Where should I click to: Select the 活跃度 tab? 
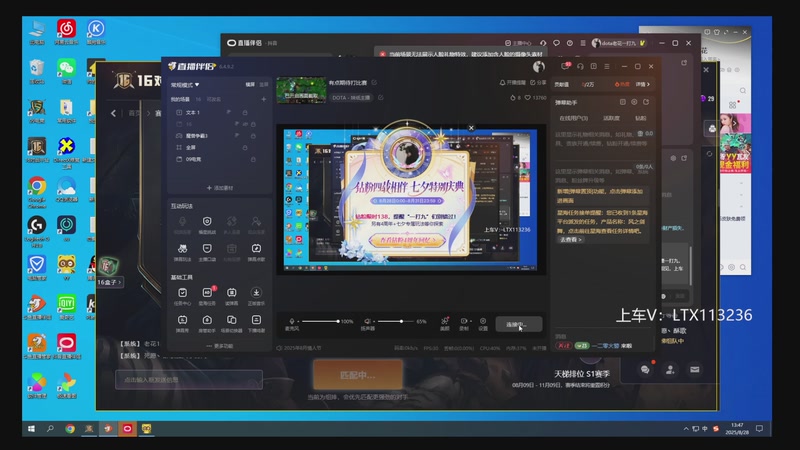coord(611,118)
